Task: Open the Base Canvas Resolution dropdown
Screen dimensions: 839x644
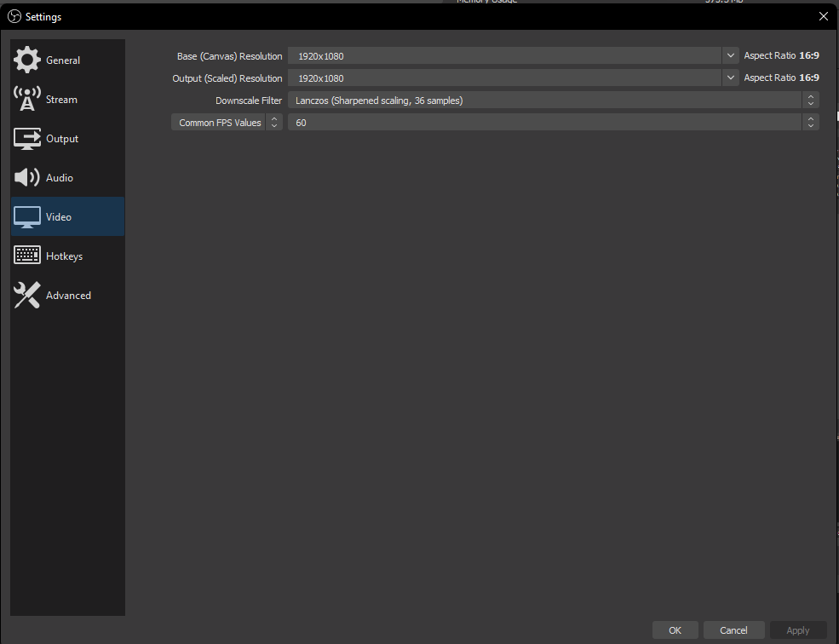Action: 730,55
